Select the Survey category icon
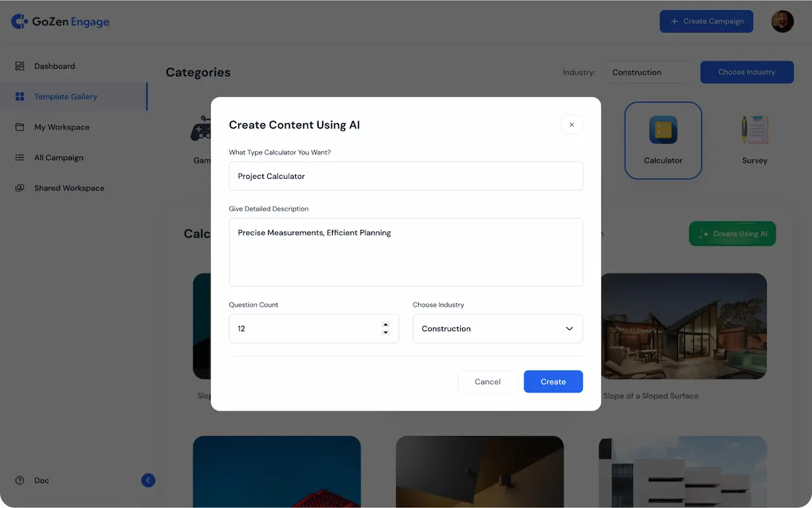 pos(754,129)
